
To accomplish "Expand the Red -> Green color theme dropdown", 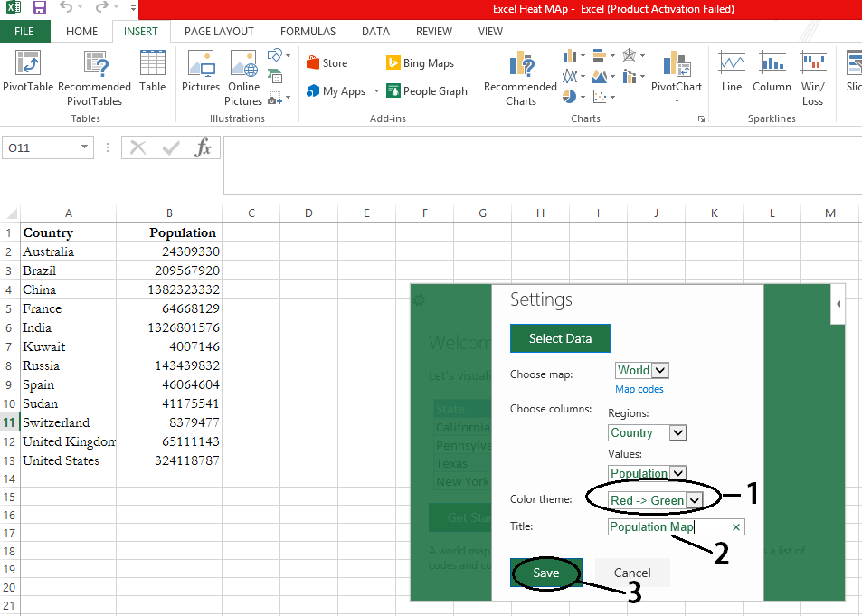I will tap(694, 500).
